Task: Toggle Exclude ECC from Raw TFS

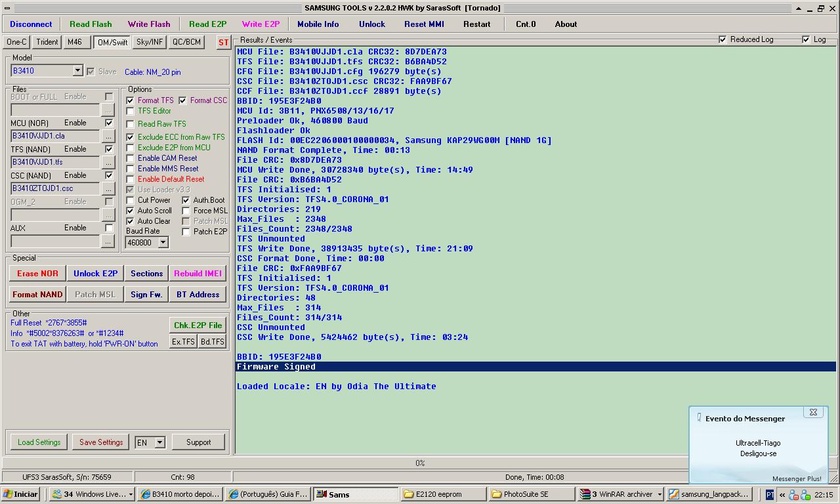Action: click(x=130, y=137)
